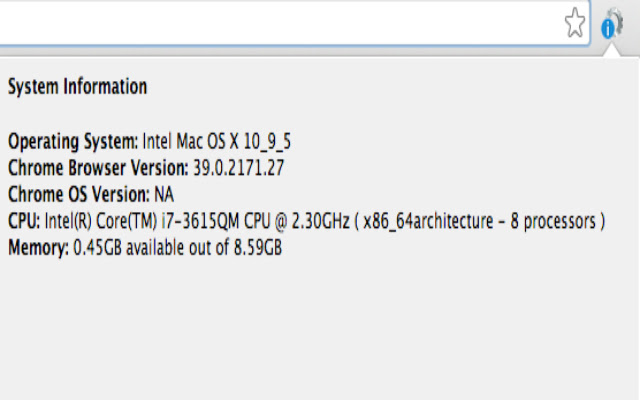The height and width of the screenshot is (400, 640).
Task: Click the 0.45GB available memory value
Action: coord(95,248)
